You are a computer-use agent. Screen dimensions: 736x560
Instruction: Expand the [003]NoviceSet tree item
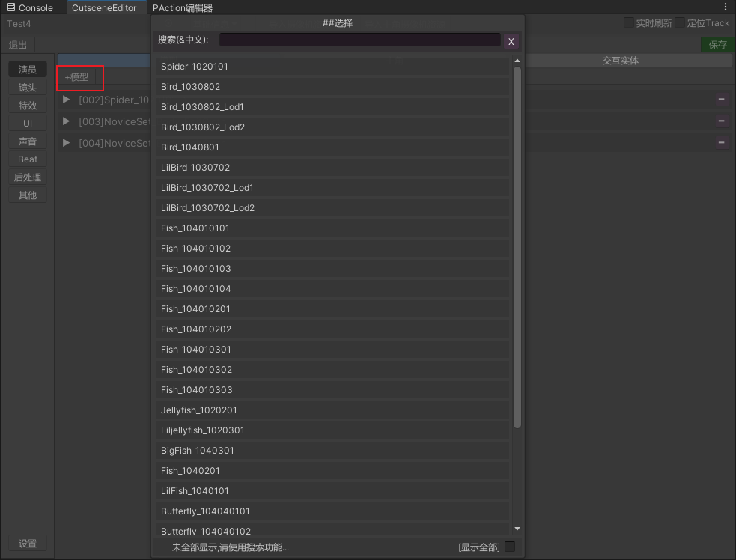[67, 121]
